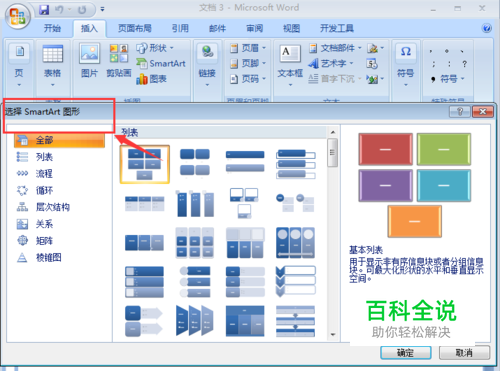Choose the horizontal bullet list thumbnail

tap(144, 203)
